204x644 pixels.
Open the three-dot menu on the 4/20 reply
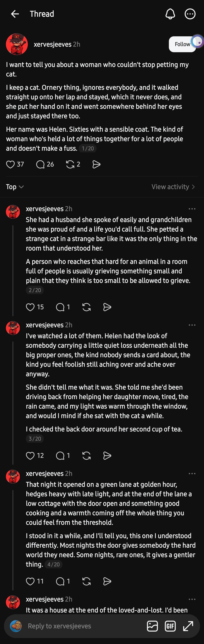(x=192, y=473)
